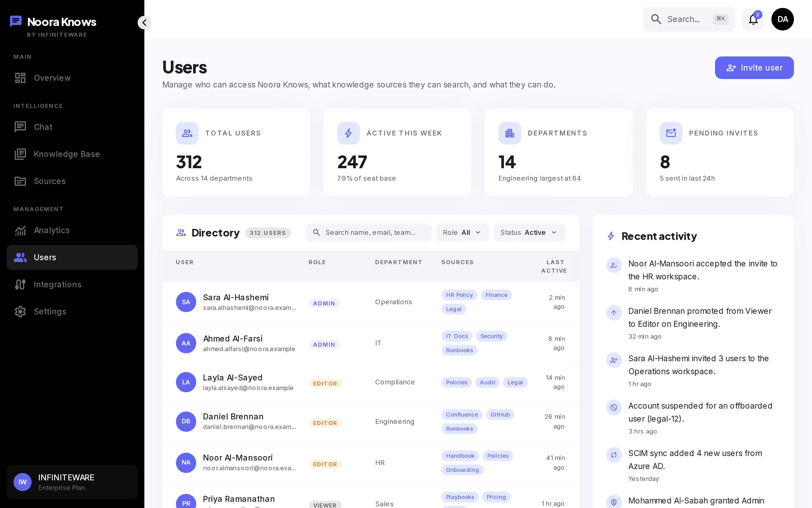This screenshot has height=508, width=812.
Task: Open Settings from the sidebar
Action: click(x=72, y=312)
